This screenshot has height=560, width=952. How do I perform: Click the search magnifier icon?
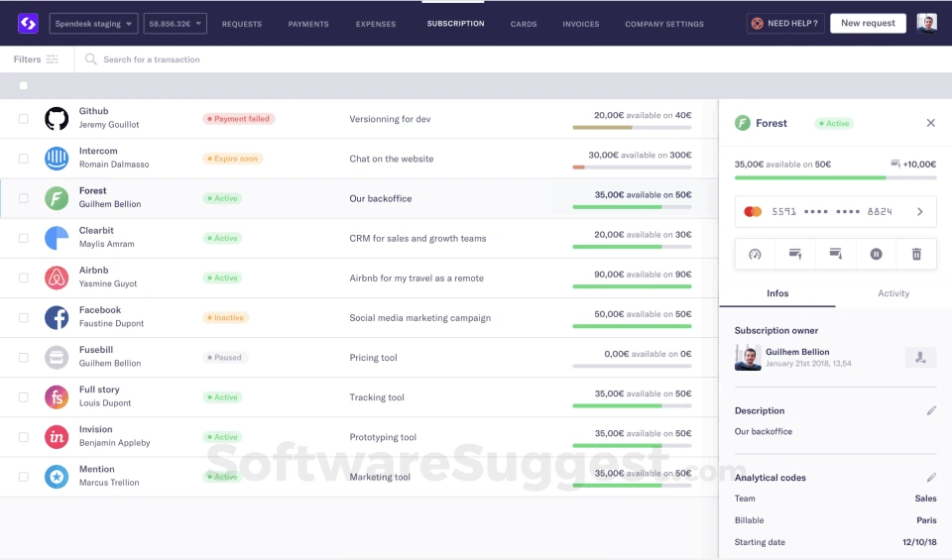(x=90, y=58)
